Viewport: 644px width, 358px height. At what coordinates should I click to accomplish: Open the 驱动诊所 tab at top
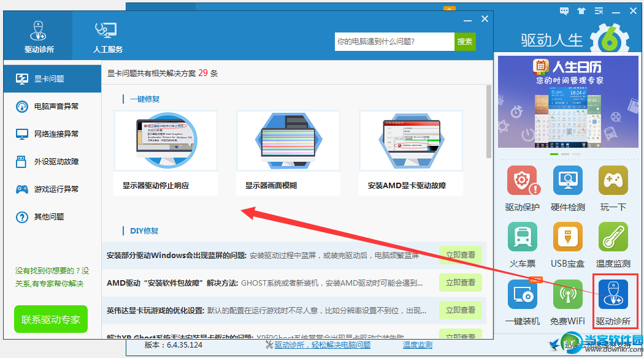38,36
